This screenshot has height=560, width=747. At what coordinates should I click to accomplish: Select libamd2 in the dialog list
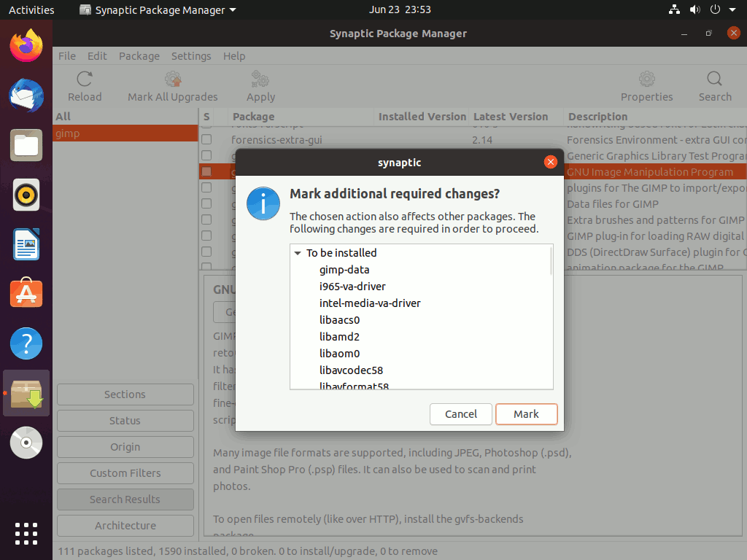point(339,336)
